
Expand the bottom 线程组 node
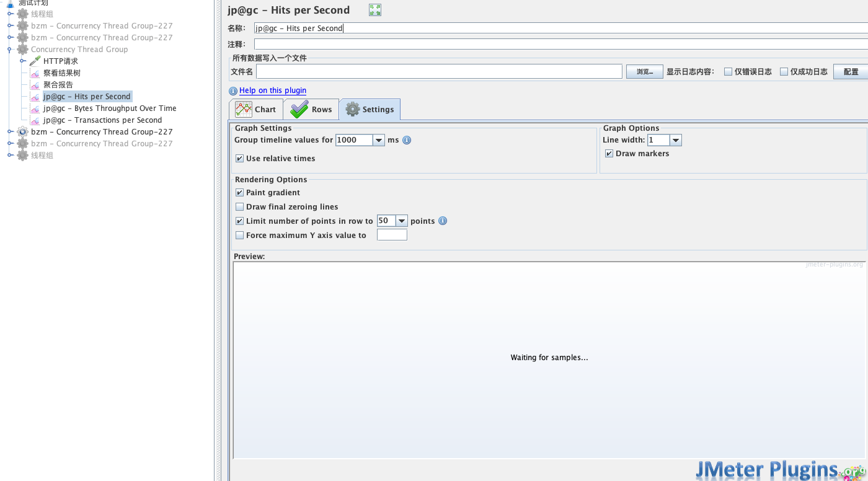coord(10,155)
